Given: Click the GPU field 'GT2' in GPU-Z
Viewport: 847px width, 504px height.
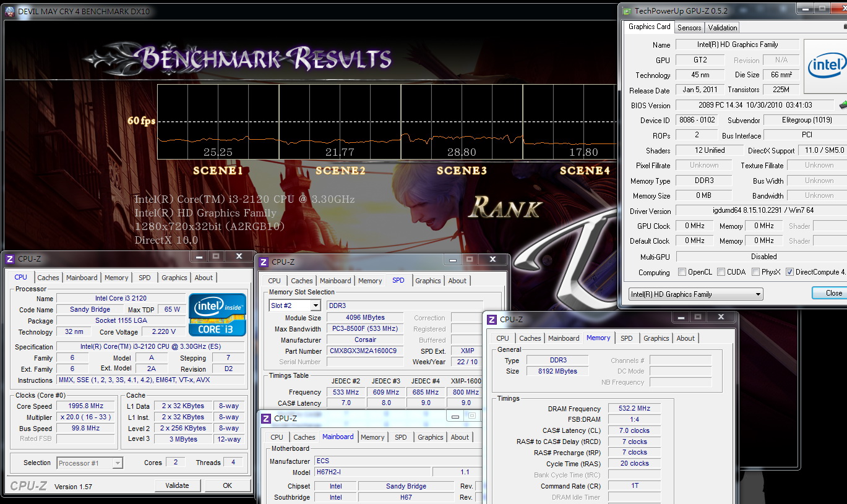Looking at the screenshot, I should click(700, 60).
